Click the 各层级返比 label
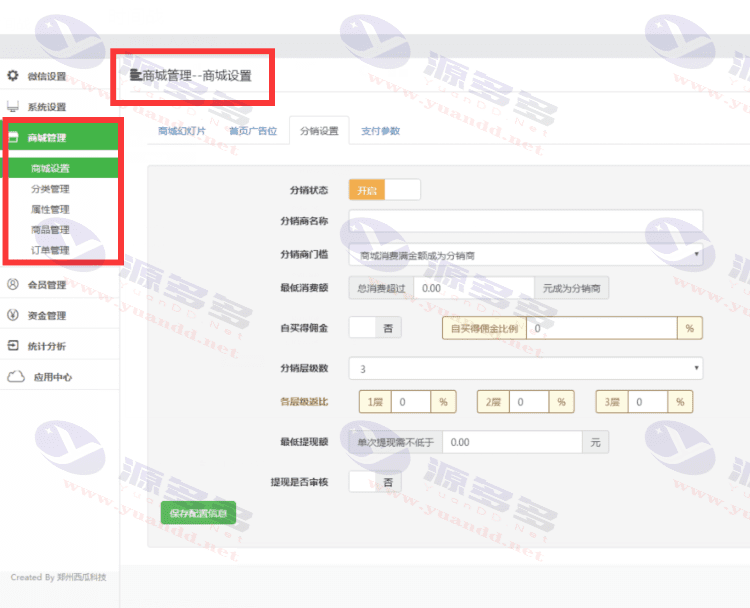The image size is (750, 608). click(304, 402)
